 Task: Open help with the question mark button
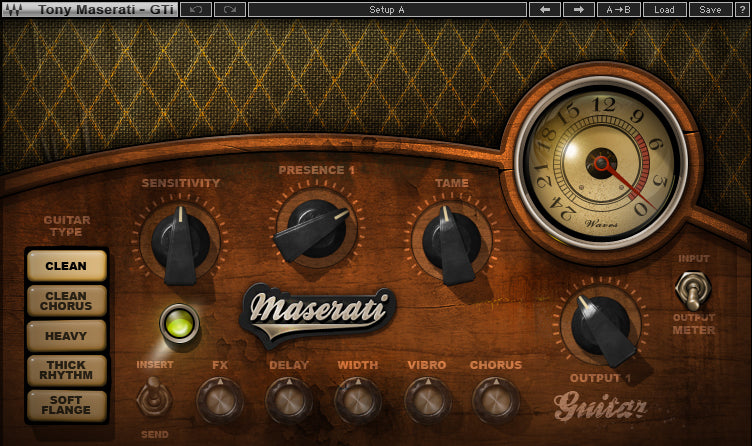(x=741, y=9)
